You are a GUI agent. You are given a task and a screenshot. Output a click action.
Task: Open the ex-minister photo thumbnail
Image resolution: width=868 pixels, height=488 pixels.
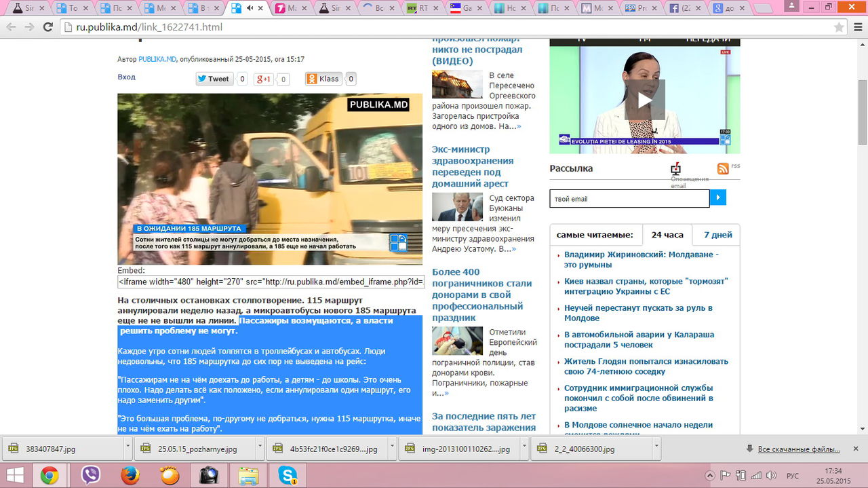(457, 207)
